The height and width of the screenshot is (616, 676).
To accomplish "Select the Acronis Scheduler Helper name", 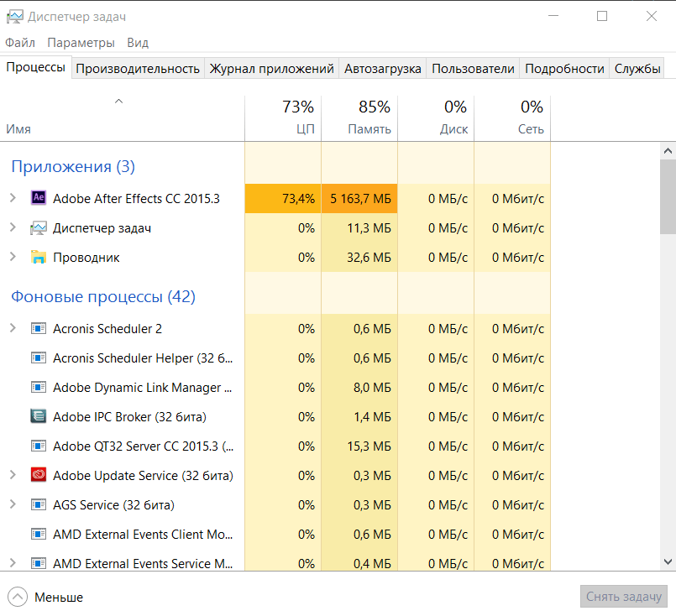I will point(143,358).
